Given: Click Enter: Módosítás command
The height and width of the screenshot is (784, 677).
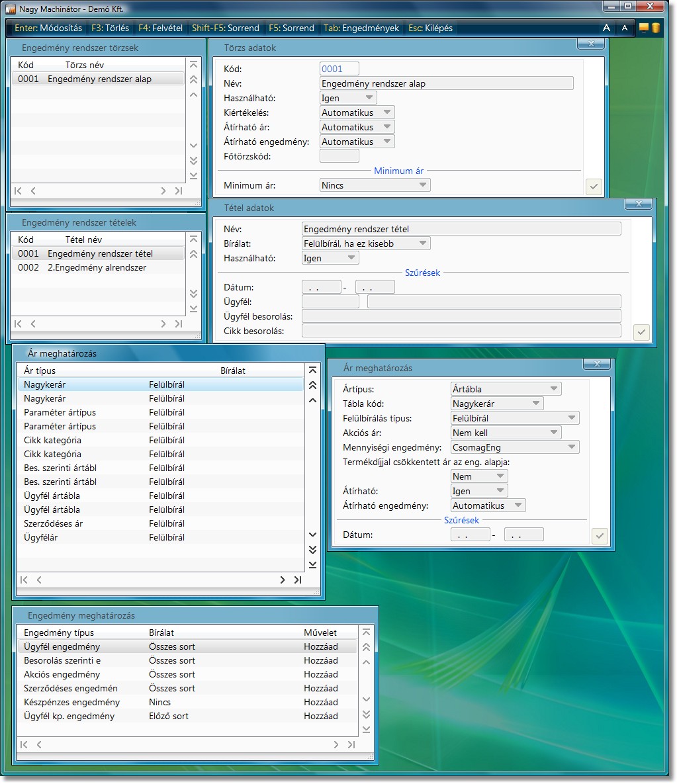Looking at the screenshot, I should (x=48, y=28).
